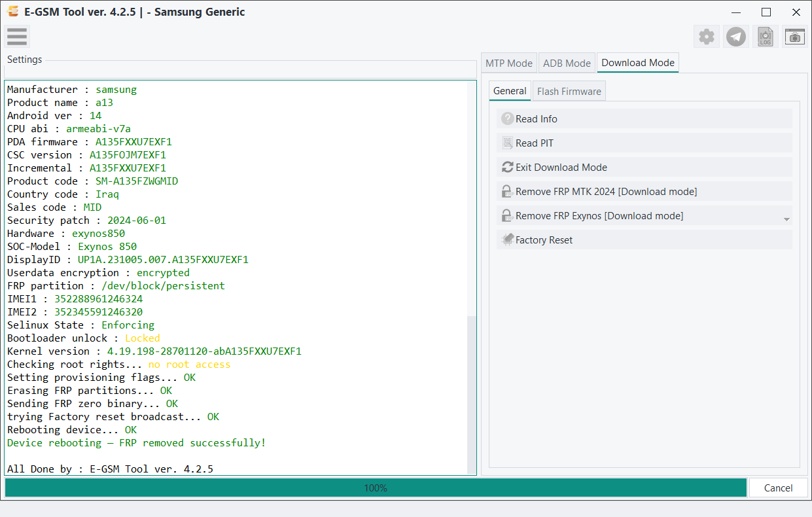Click the Product code SM-A135FZWGMID
The height and width of the screenshot is (517, 812).
137,181
